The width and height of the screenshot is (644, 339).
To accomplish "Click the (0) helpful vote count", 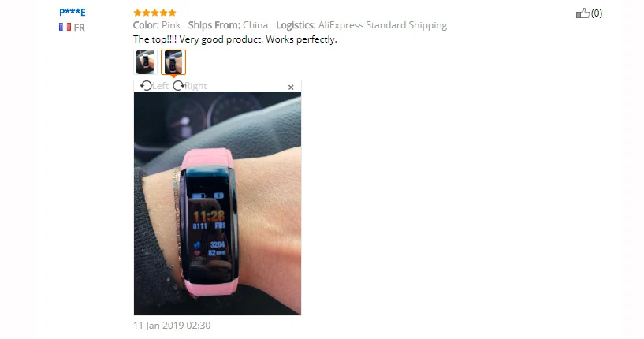I will pos(597,13).
